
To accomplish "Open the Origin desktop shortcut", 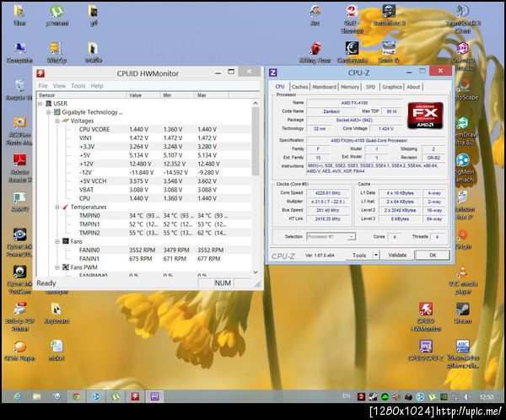I will [462, 236].
